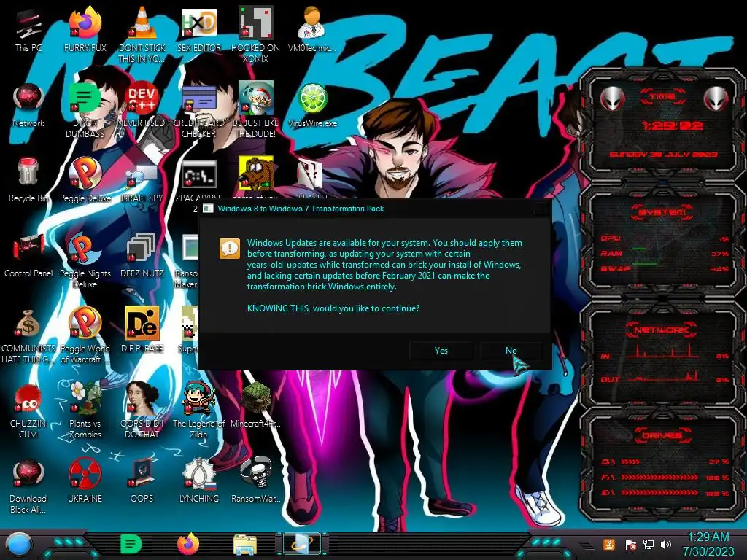Launch the CHUZZIN red fuzzball shortcut

coord(28,411)
